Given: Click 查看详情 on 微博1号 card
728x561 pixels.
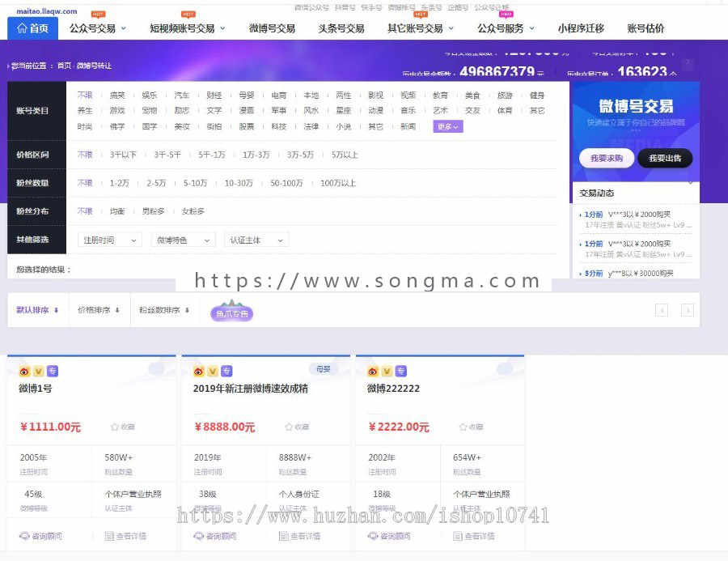Looking at the screenshot, I should (x=125, y=536).
